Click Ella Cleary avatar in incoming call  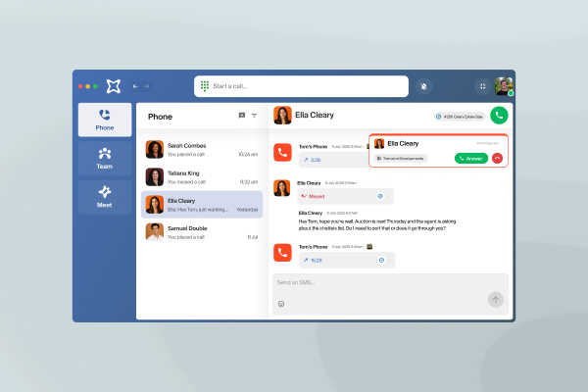(x=379, y=144)
